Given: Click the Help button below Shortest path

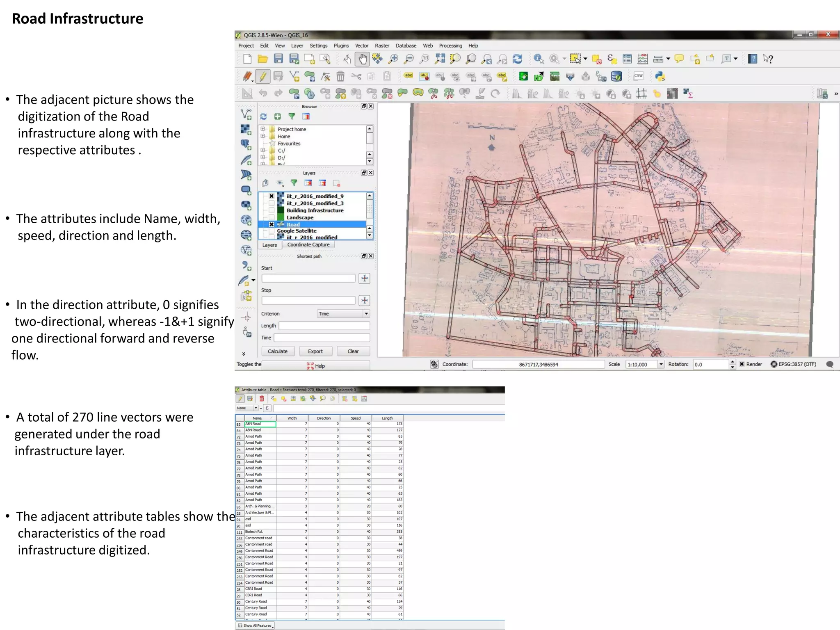Looking at the screenshot, I should [x=315, y=366].
